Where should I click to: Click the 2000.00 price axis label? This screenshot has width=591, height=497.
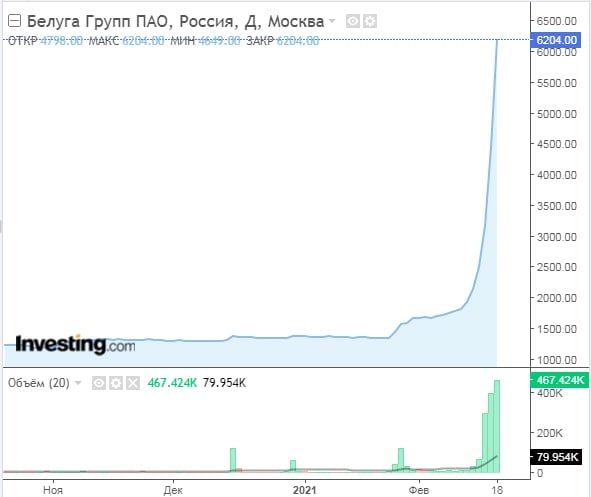[x=557, y=298]
